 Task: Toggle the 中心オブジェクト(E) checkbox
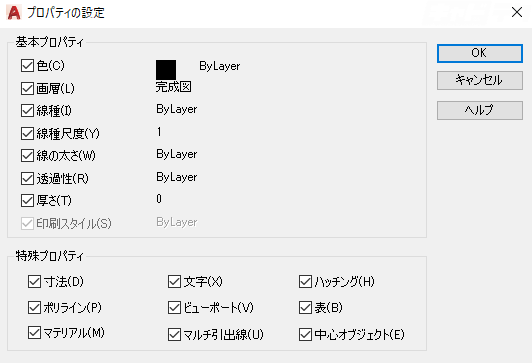click(305, 335)
